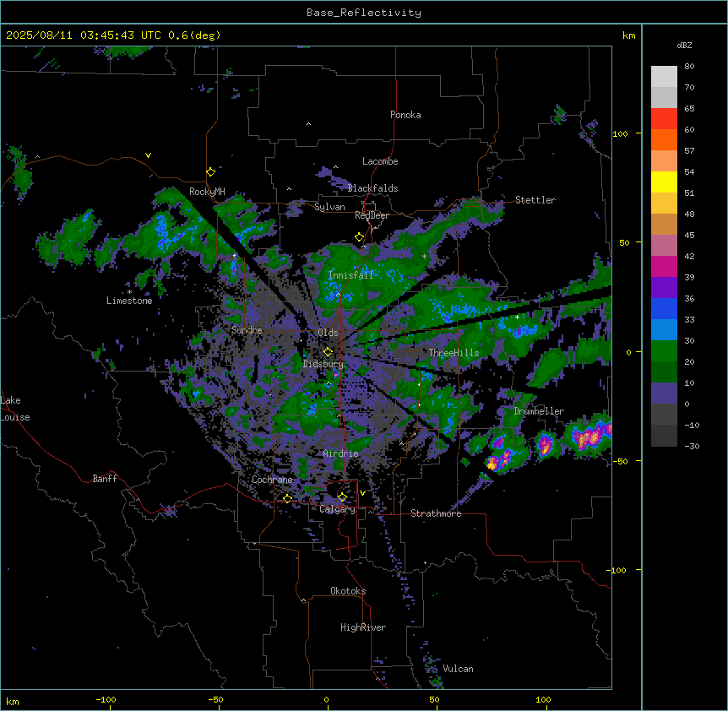
Task: Click the km label at top right
Action: (x=628, y=35)
